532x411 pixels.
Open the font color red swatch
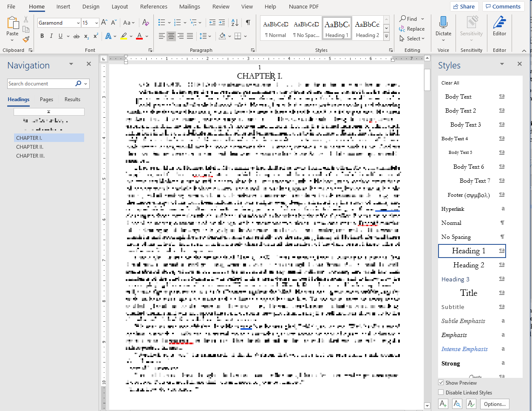click(139, 36)
